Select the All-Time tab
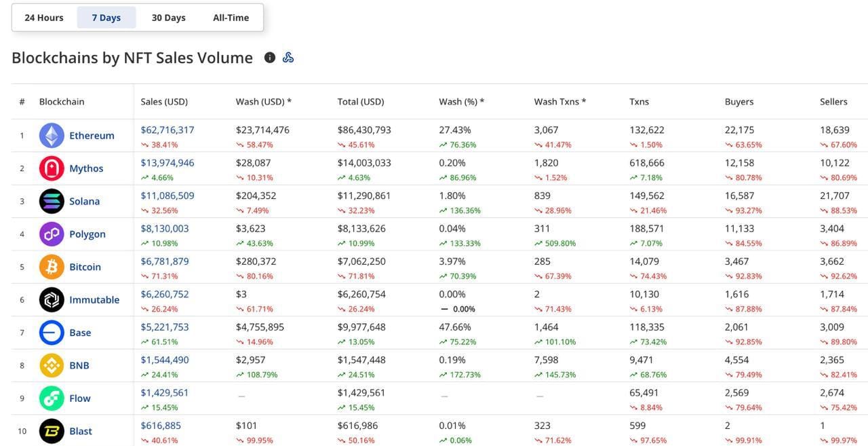This screenshot has width=868, height=446. [x=231, y=18]
